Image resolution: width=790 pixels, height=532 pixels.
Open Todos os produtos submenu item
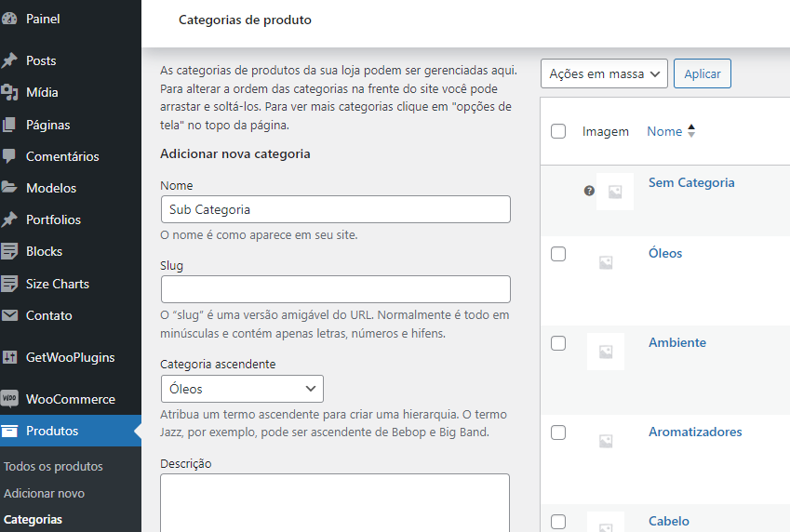(x=53, y=466)
